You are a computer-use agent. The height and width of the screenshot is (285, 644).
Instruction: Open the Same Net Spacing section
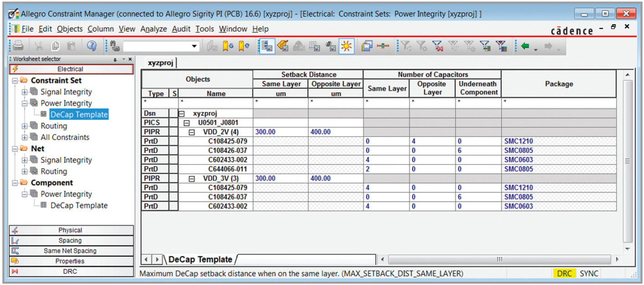point(71,251)
